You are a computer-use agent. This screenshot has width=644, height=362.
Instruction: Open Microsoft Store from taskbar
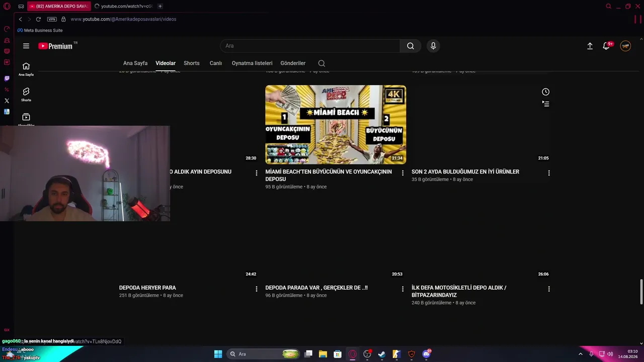pyautogui.click(x=338, y=354)
